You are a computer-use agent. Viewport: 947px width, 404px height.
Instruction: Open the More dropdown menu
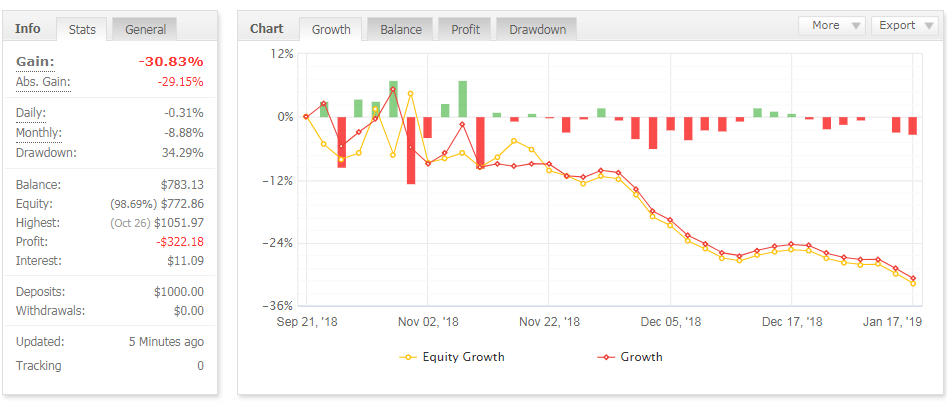pos(832,26)
